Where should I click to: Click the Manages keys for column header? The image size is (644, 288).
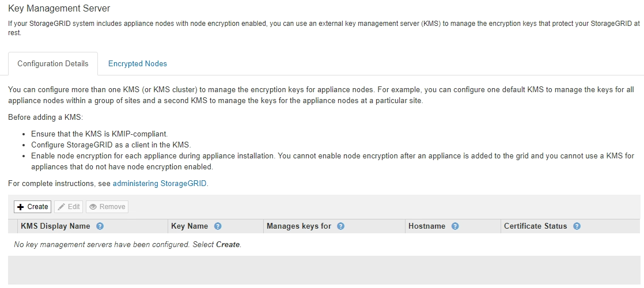pyautogui.click(x=299, y=226)
